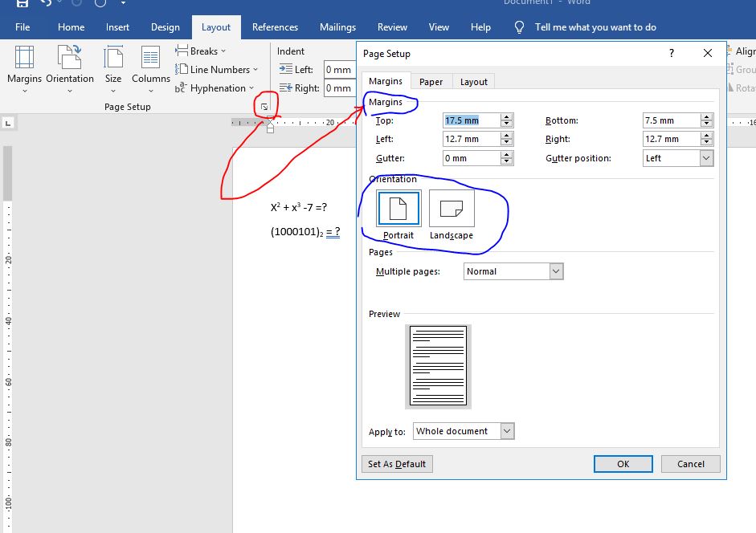The height and width of the screenshot is (533, 756).
Task: Click the Left margin input field
Action: pos(471,139)
